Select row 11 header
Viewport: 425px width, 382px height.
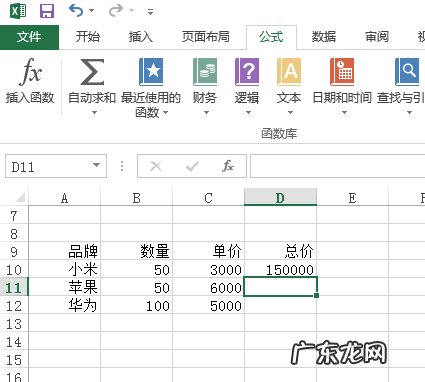click(x=14, y=288)
